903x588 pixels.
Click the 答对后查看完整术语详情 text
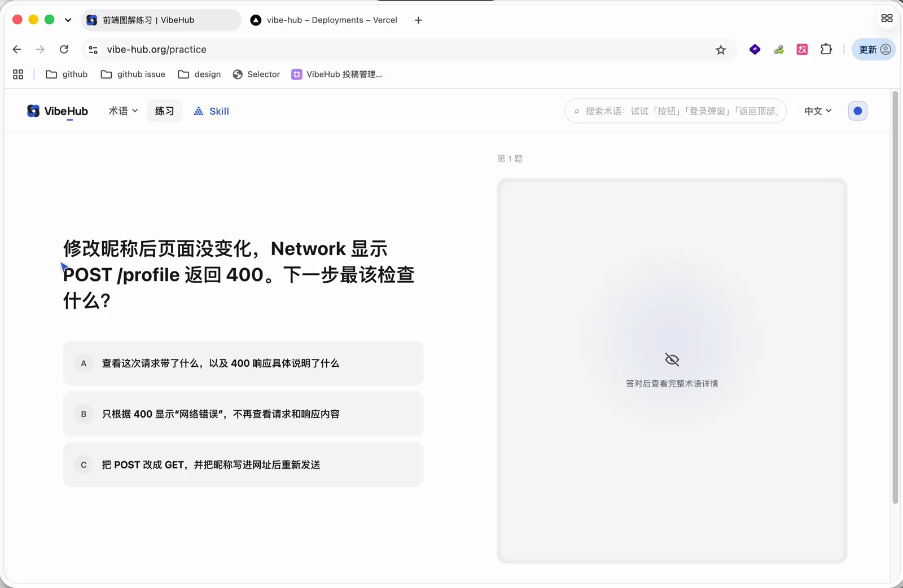point(672,384)
